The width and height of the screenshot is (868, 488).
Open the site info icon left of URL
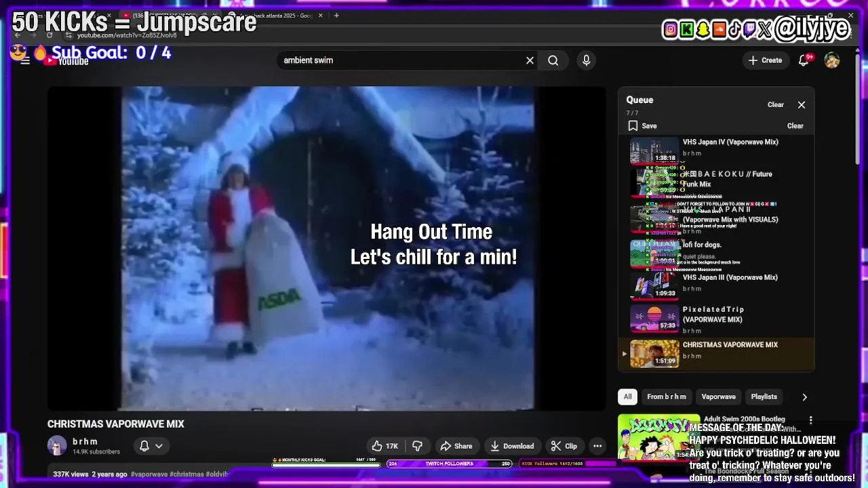(68, 35)
